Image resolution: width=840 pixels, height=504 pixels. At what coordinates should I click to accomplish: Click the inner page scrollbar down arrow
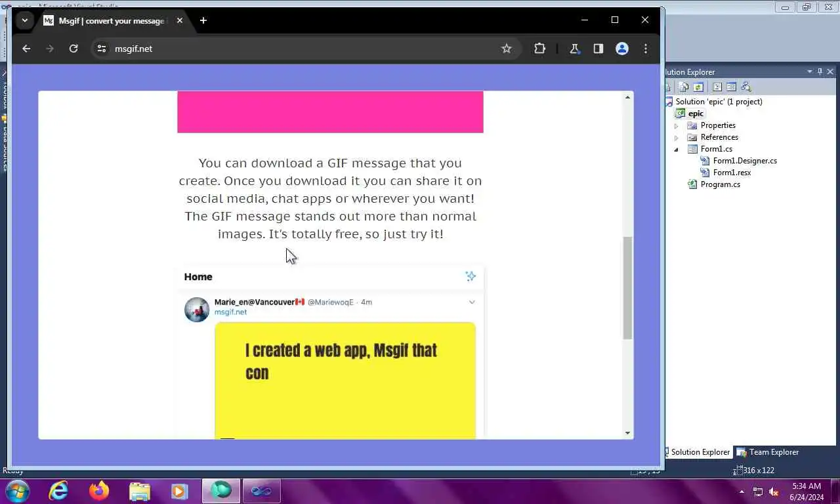point(627,432)
